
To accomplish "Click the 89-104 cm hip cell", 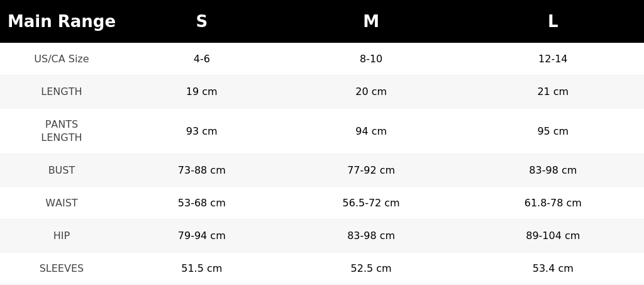I will [x=553, y=236].
